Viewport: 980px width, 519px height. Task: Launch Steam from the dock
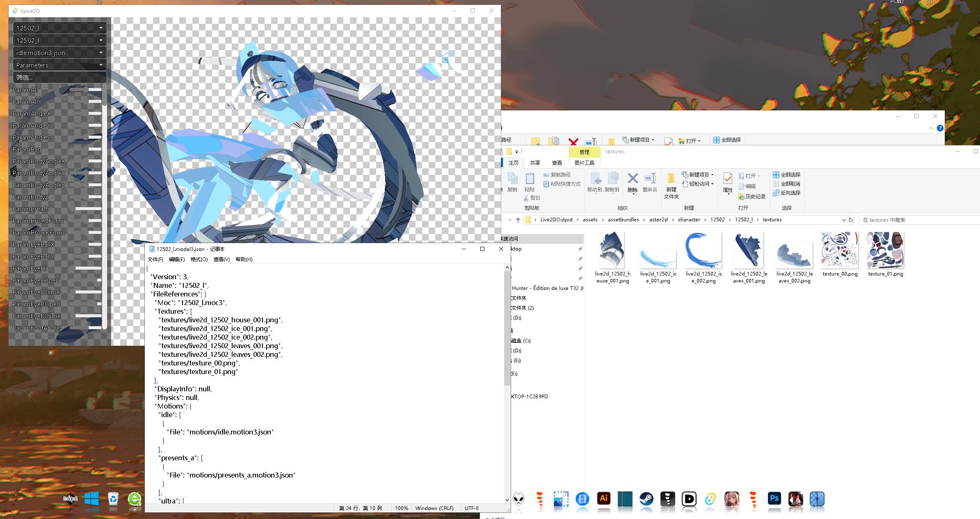[x=646, y=499]
